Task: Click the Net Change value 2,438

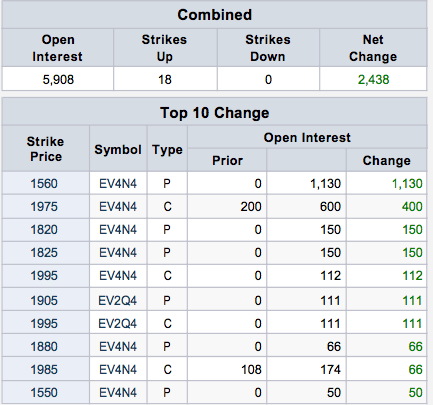Action: [x=373, y=80]
